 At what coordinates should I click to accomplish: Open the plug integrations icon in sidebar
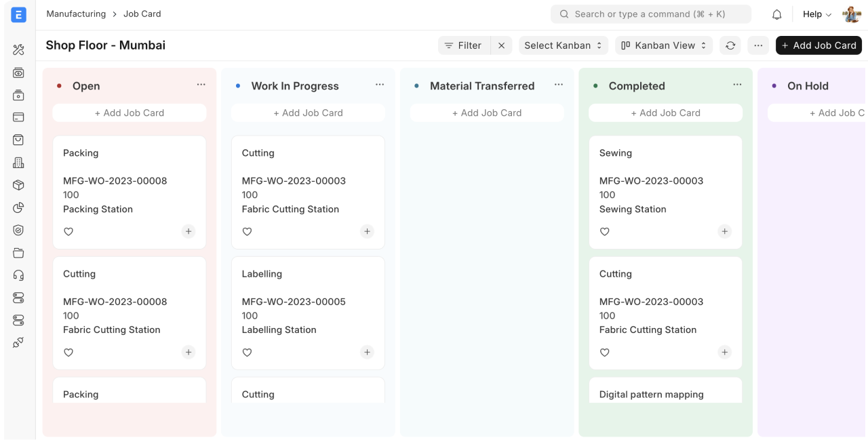pos(18,342)
